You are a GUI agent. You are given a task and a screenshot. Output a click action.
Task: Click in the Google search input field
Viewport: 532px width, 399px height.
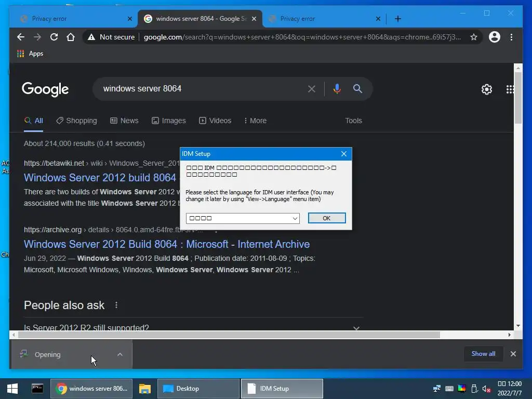coord(200,88)
